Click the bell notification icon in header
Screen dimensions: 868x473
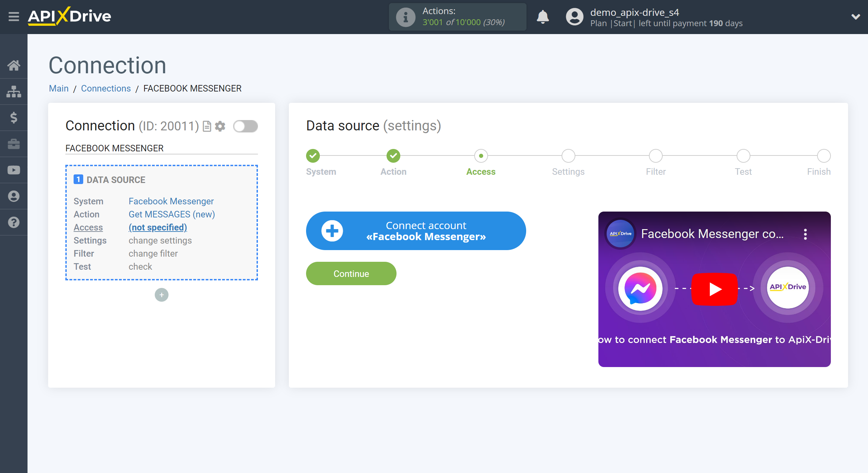point(541,16)
